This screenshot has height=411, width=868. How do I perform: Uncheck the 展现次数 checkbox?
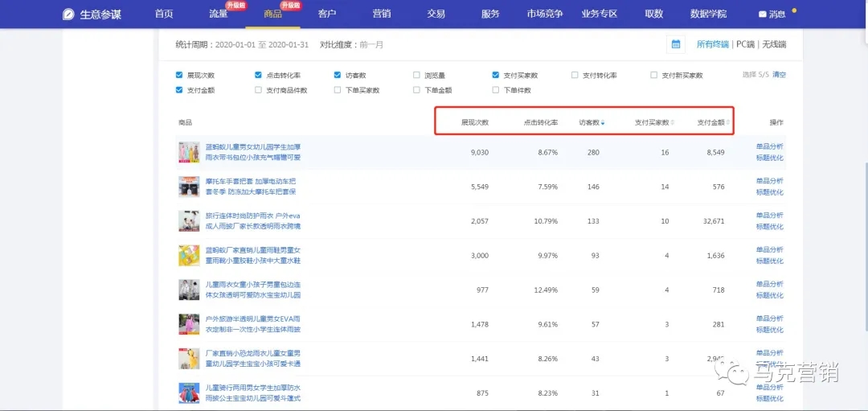coord(179,75)
